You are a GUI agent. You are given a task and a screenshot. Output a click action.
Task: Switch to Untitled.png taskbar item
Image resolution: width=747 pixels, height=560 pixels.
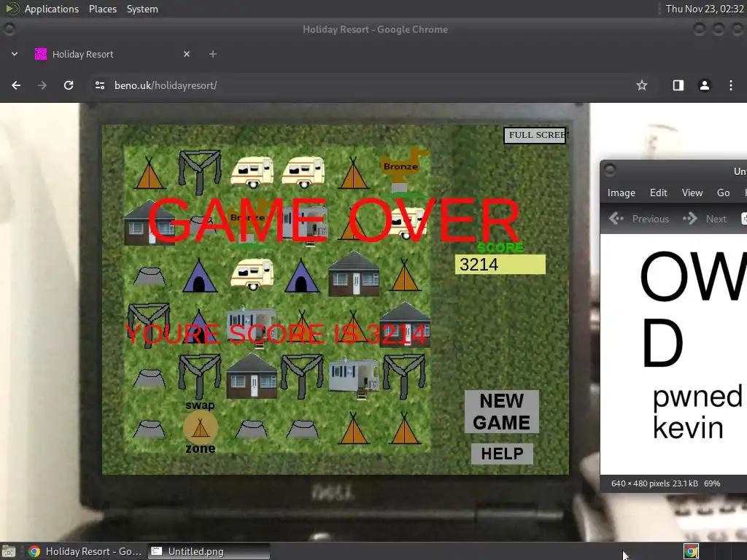(x=209, y=551)
